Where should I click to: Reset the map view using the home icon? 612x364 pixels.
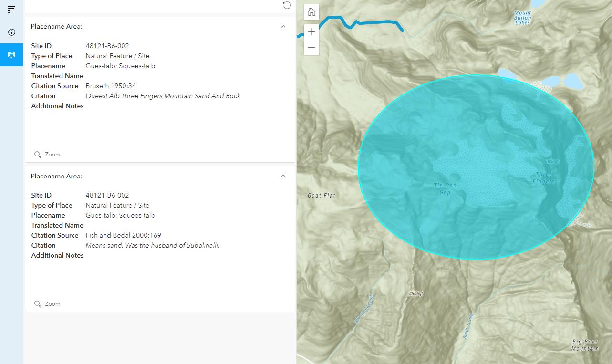tap(311, 12)
